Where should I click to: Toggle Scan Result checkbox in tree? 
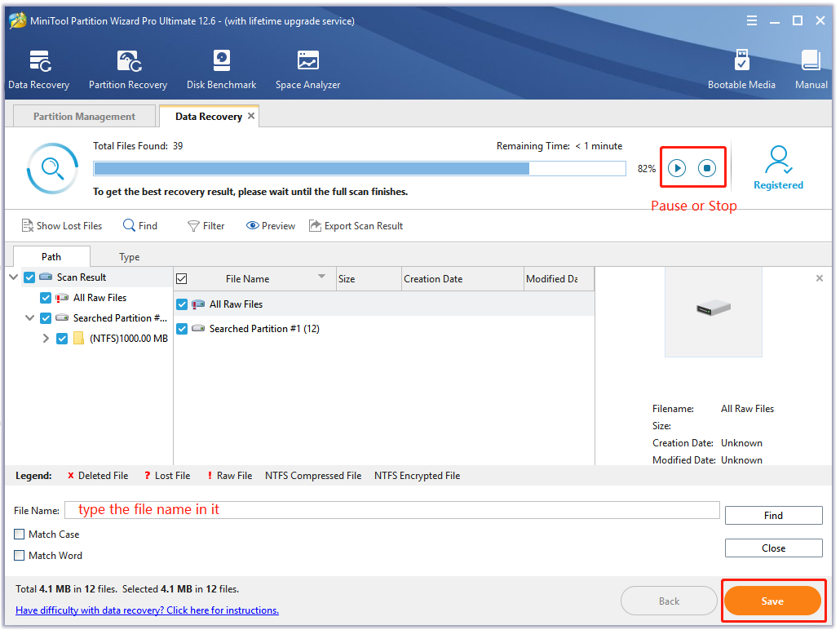(29, 277)
